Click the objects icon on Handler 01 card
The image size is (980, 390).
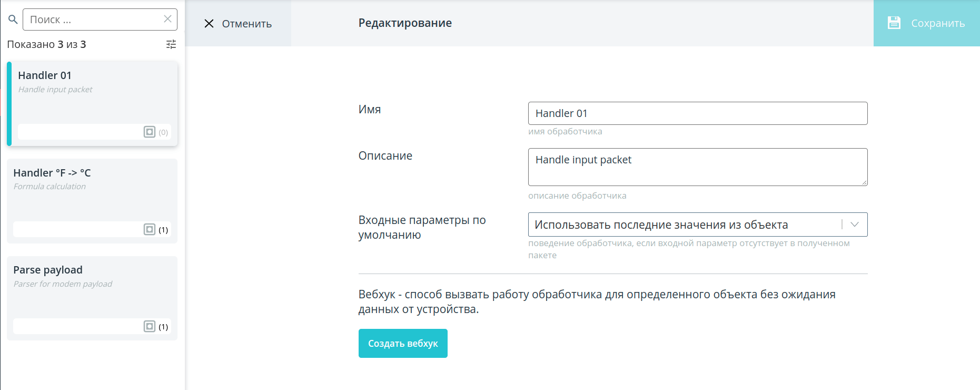(150, 132)
